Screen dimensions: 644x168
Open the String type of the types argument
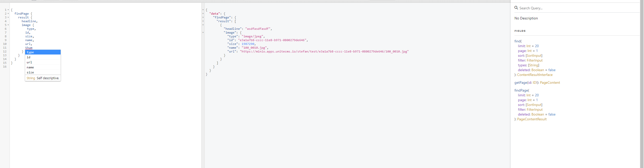(x=534, y=65)
